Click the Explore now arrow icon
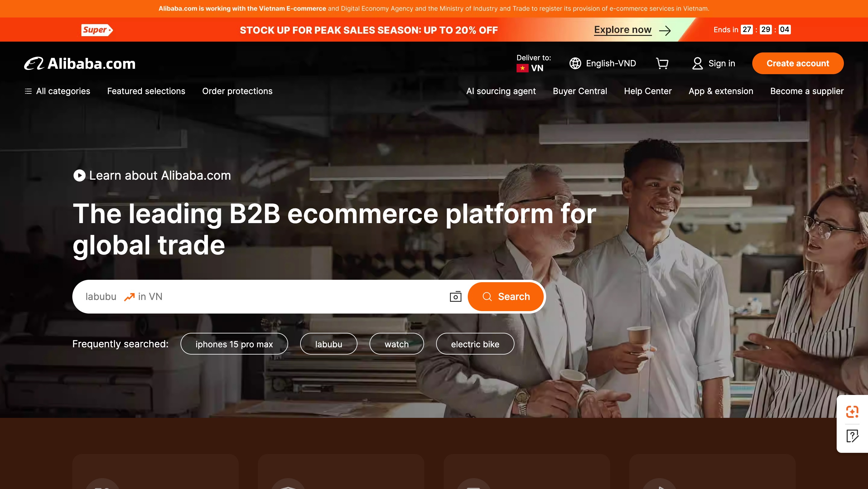 (x=665, y=31)
